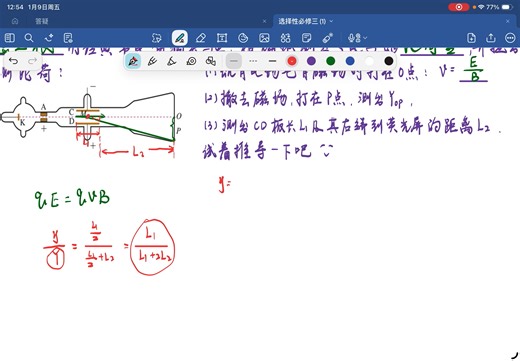
Task: Open the page thumbnails sidebar
Action: [10, 38]
